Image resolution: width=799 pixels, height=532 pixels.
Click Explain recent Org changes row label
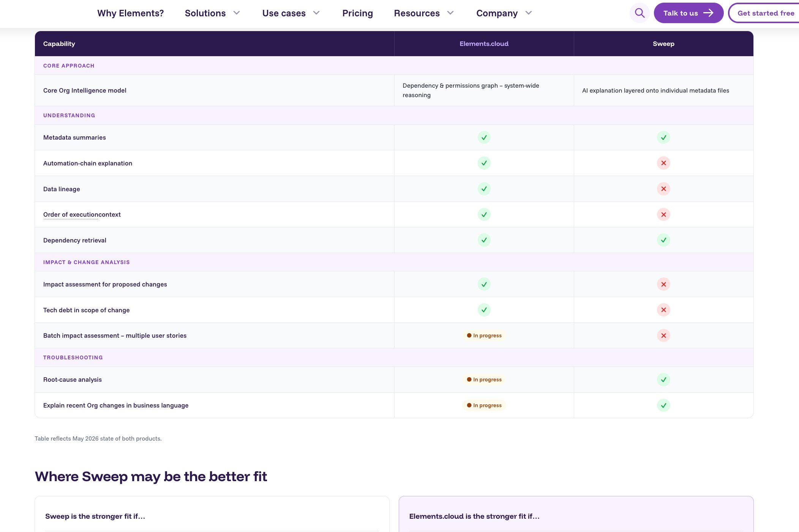(116, 405)
